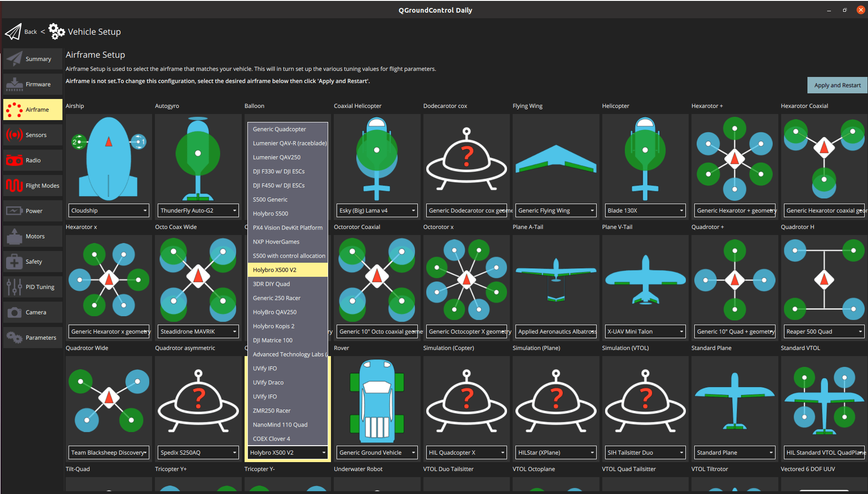Select the Firmware setup icon
The image size is (868, 494).
tap(15, 84)
